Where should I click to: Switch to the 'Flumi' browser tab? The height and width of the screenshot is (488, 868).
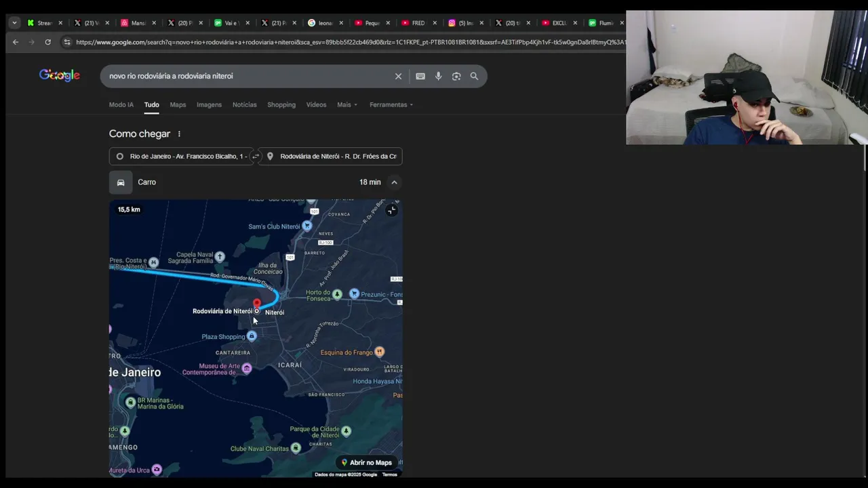click(606, 23)
